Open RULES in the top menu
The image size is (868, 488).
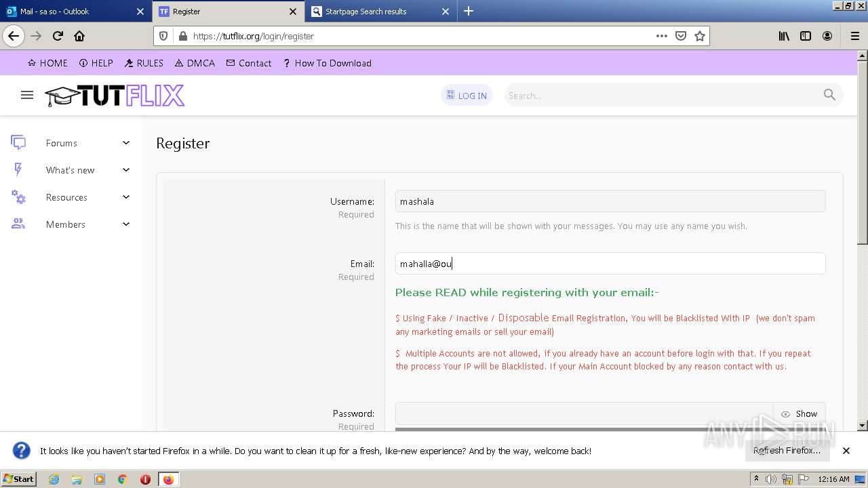coord(144,63)
